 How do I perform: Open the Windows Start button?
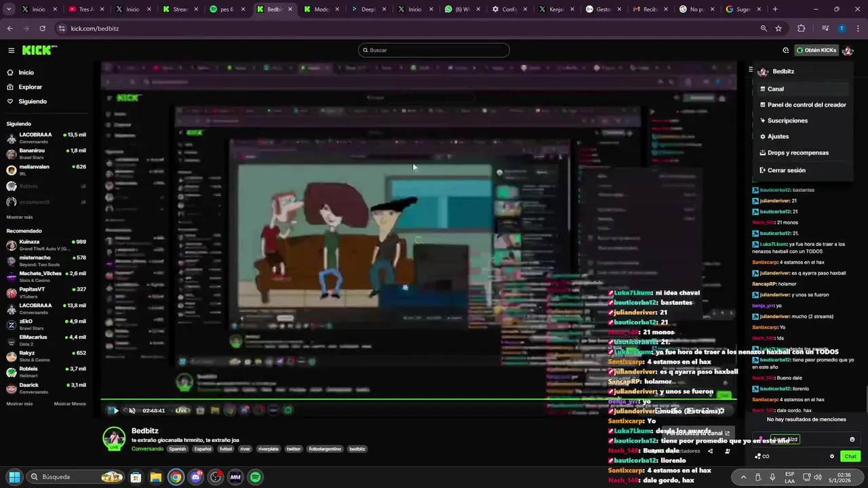pos(14,477)
